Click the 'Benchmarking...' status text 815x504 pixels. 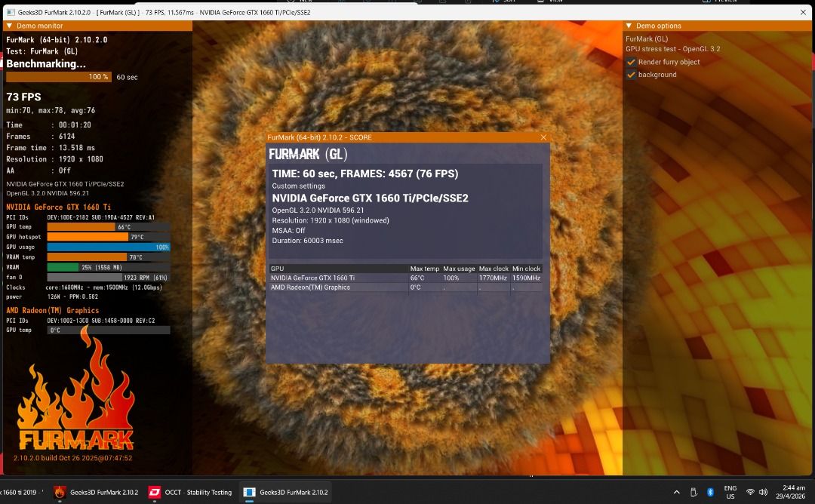pyautogui.click(x=46, y=64)
